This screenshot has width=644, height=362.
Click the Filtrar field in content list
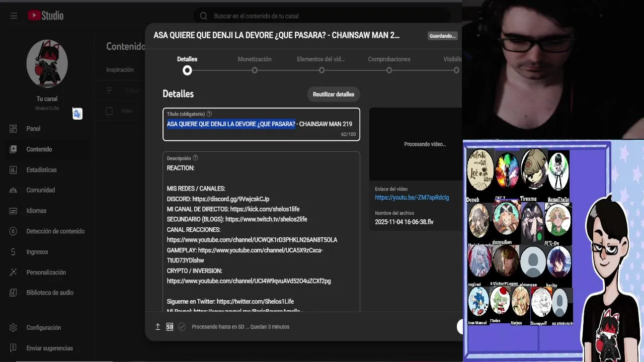132,90
